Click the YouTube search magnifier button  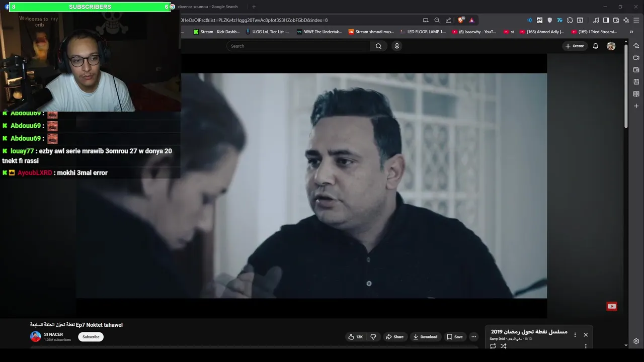378,46
